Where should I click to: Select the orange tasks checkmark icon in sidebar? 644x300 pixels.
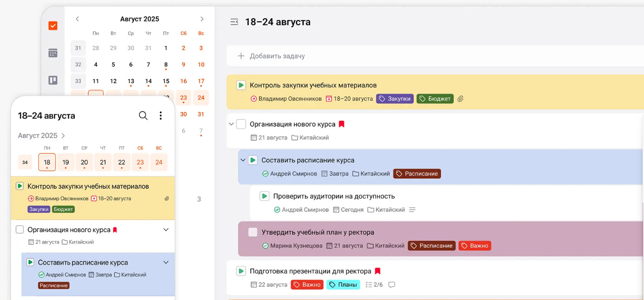click(x=53, y=25)
